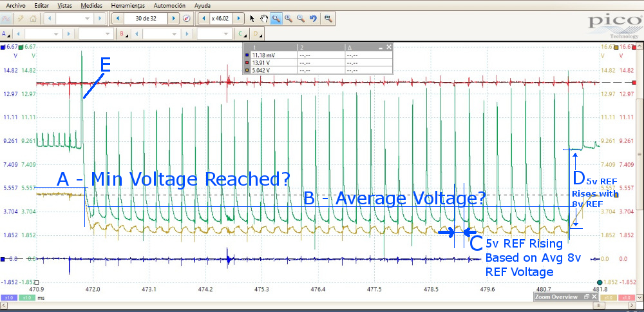
Task: Undo the last zoom
Action: pyautogui.click(x=313, y=19)
